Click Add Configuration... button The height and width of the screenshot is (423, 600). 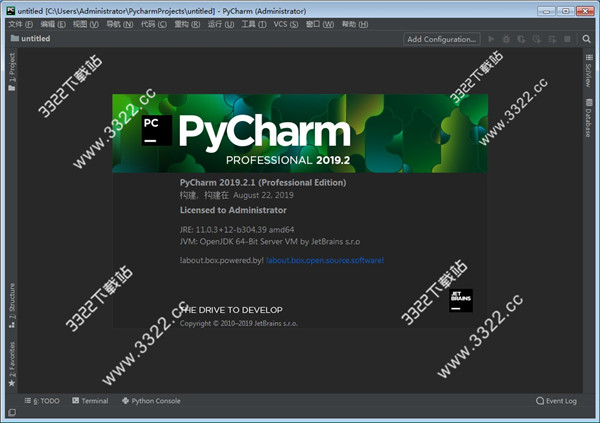[x=442, y=39]
